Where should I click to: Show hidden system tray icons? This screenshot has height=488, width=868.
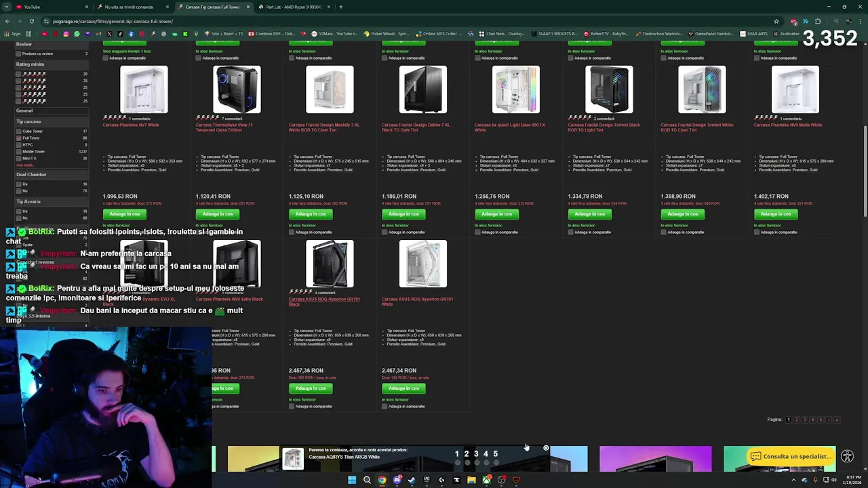point(794,480)
